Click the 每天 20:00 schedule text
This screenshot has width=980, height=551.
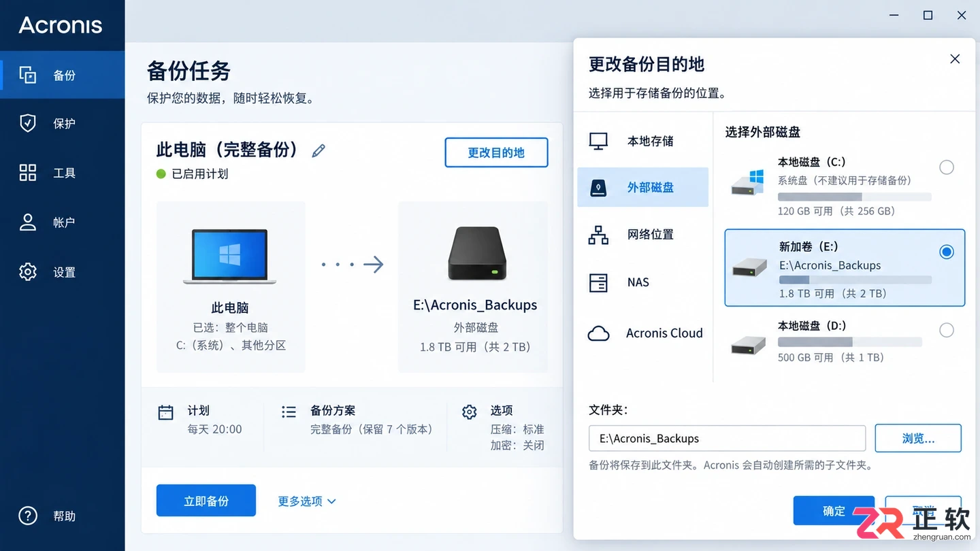coord(214,429)
